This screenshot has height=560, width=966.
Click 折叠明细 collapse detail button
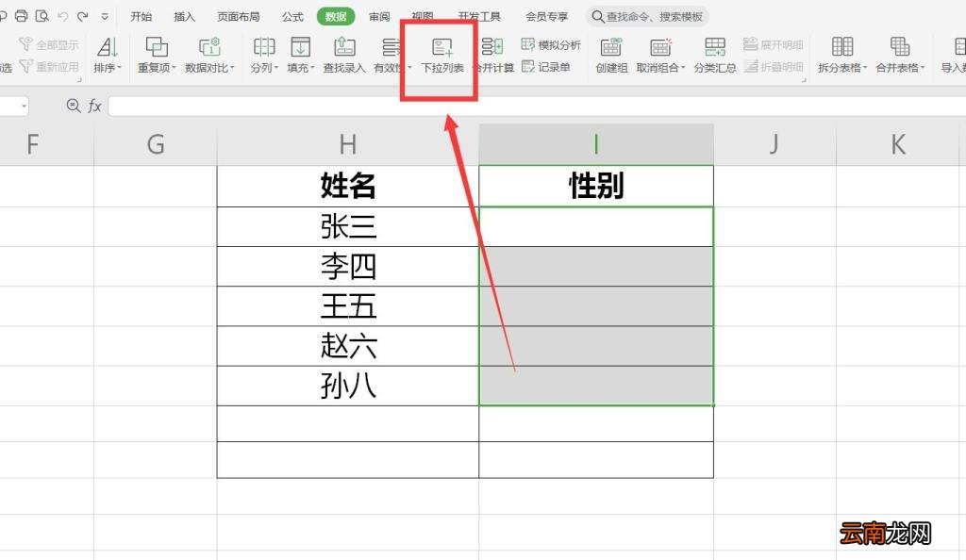(x=774, y=66)
